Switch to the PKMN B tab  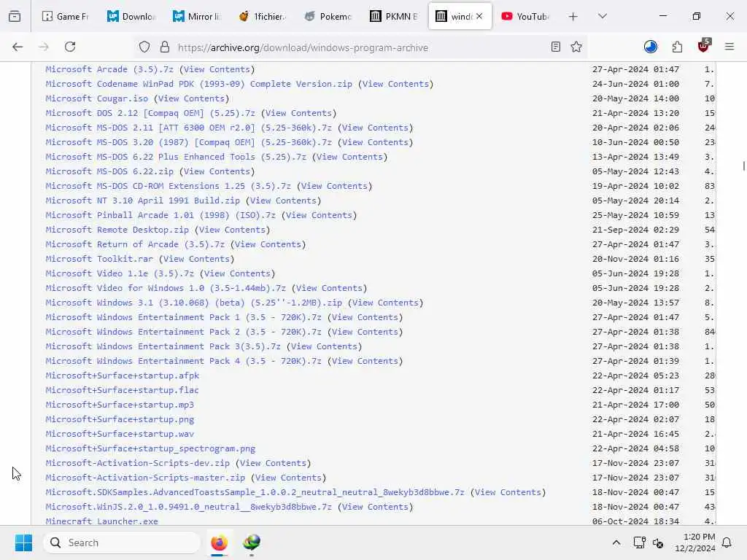pyautogui.click(x=394, y=16)
